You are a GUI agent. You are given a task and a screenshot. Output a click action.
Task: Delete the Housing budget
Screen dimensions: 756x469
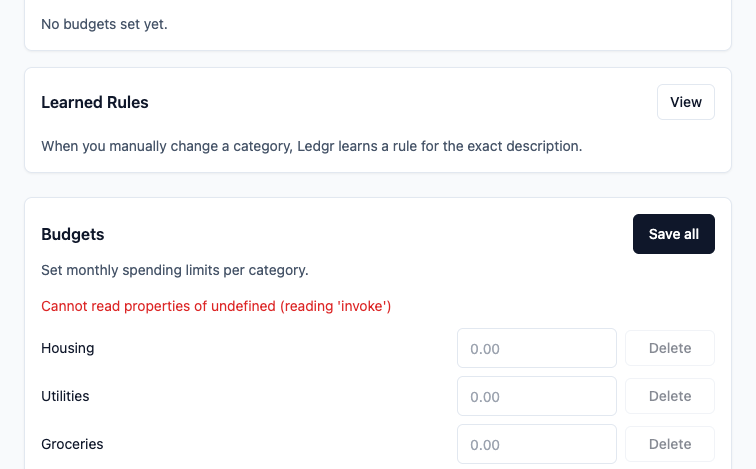(669, 349)
